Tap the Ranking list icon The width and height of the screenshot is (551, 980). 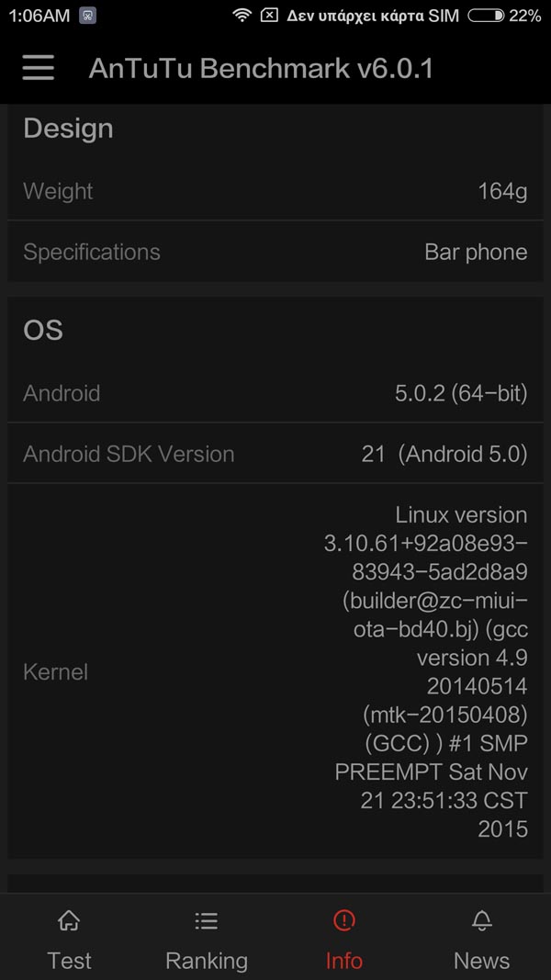[206, 920]
